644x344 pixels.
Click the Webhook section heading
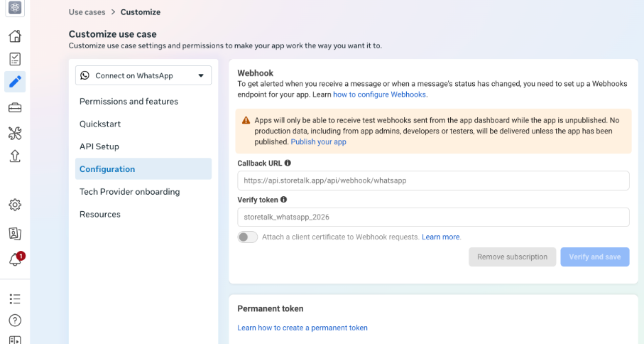click(255, 73)
